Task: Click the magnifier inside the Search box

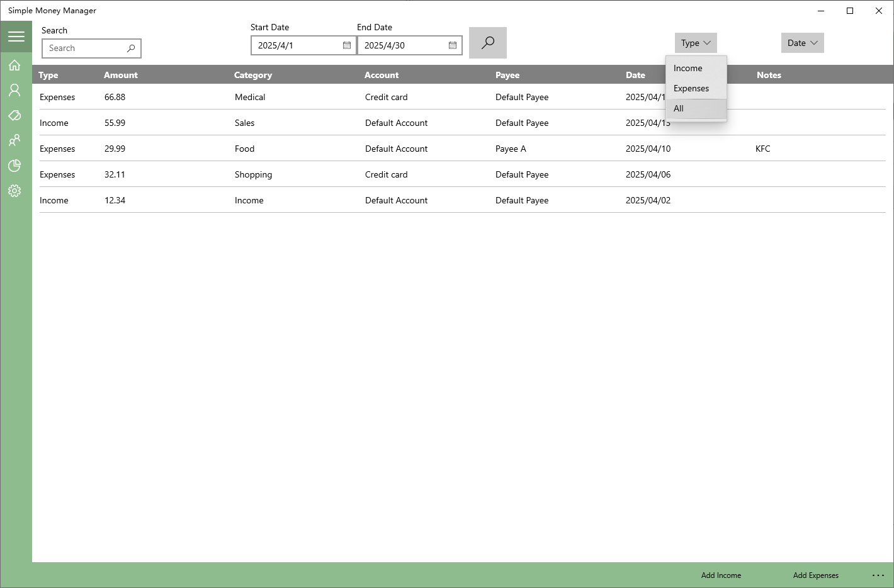Action: click(131, 48)
